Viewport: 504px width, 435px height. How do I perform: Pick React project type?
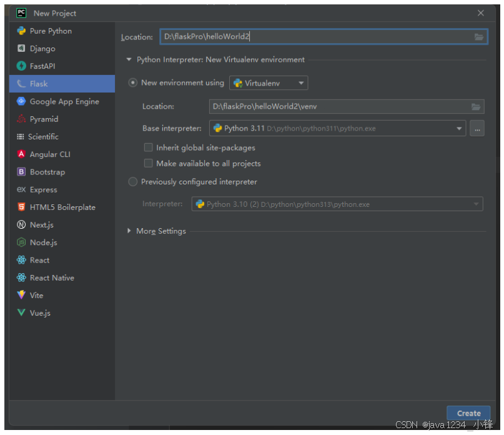(62, 260)
